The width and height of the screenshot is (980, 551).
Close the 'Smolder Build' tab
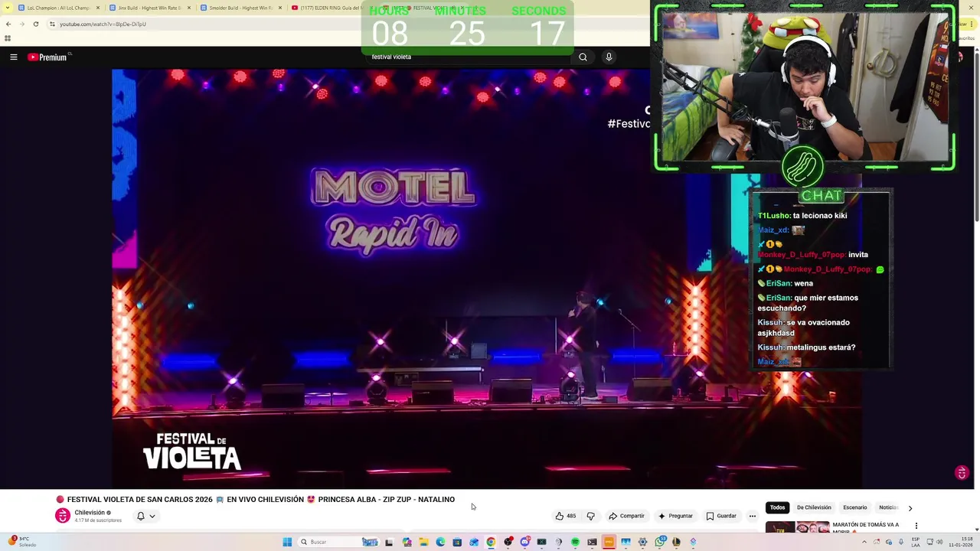(280, 8)
